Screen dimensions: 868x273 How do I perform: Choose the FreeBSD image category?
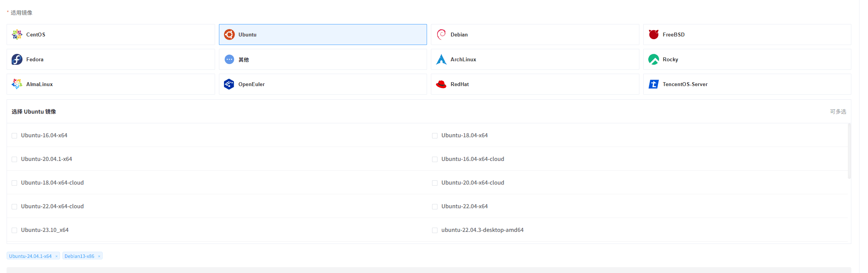coord(747,35)
